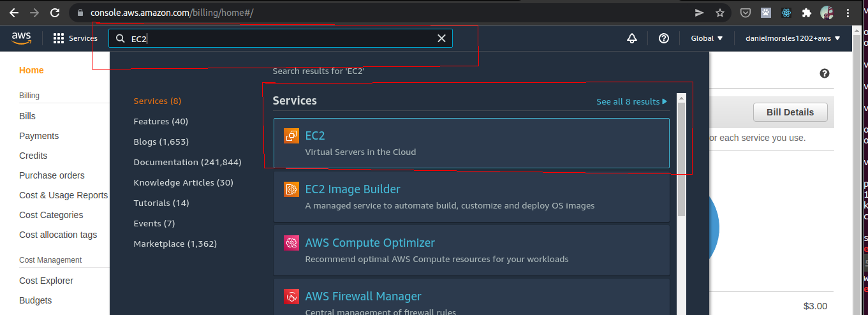The width and height of the screenshot is (868, 315).
Task: Go back using browser back arrow
Action: 13,12
